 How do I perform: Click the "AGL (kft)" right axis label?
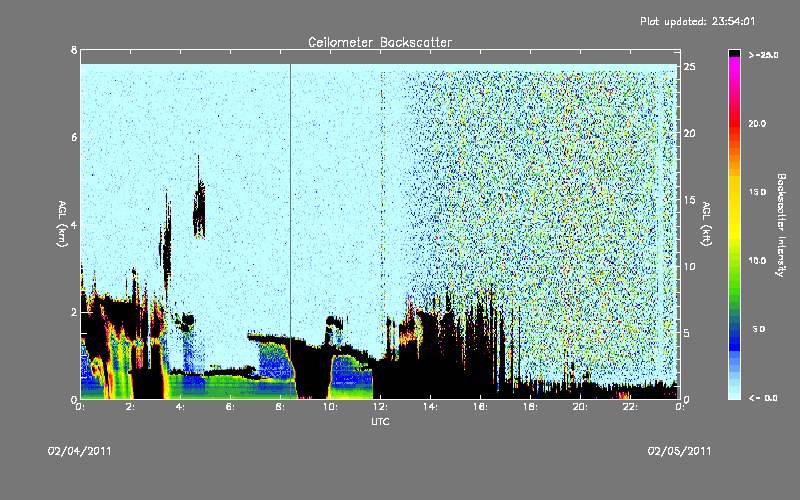706,224
